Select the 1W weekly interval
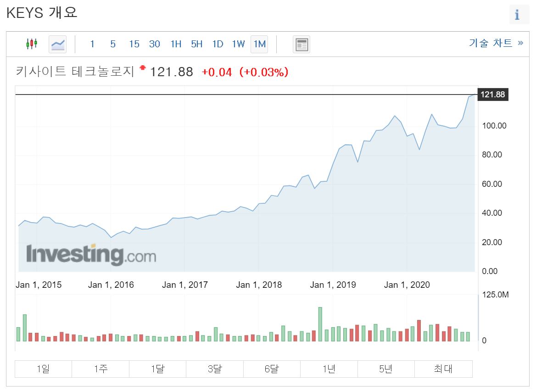536x392 pixels. (x=238, y=44)
